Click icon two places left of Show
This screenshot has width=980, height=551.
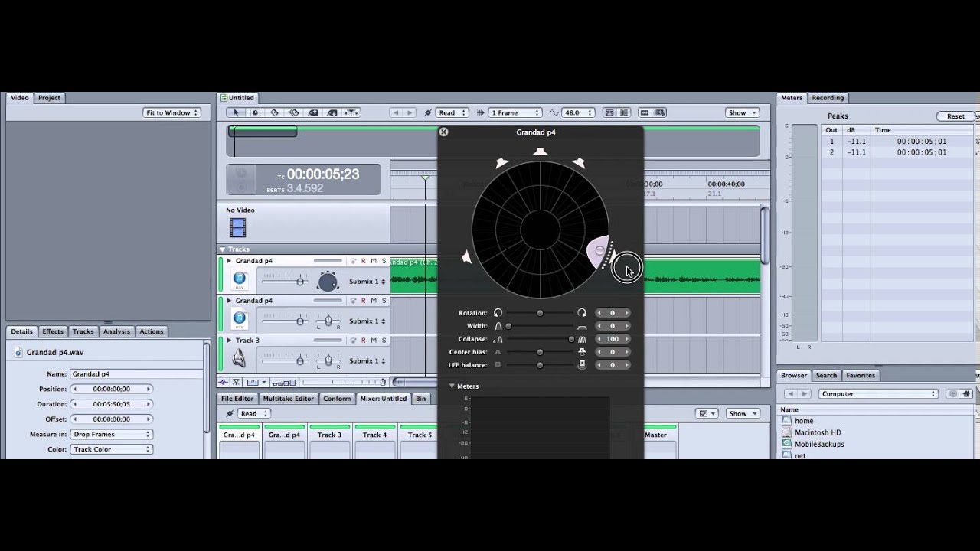(x=645, y=112)
